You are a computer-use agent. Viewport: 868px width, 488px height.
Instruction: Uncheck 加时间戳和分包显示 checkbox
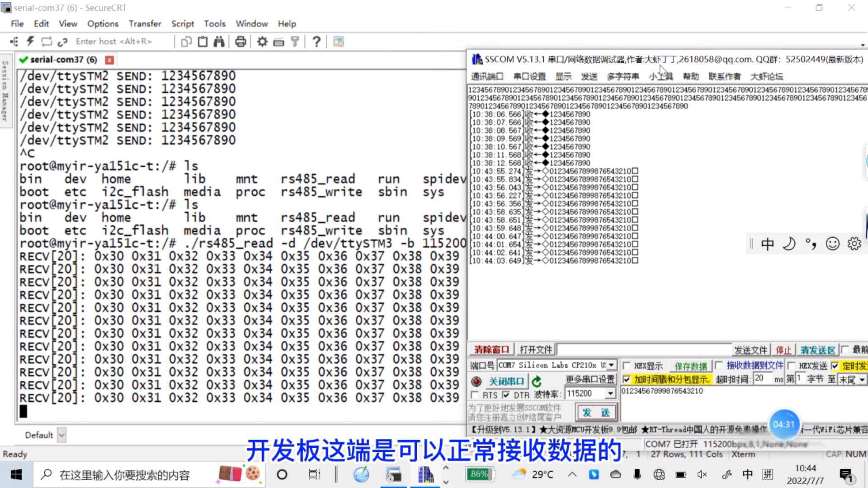627,379
